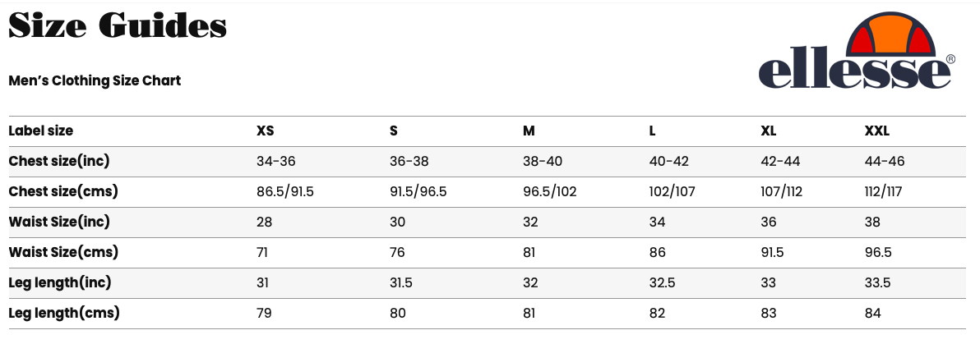Select the 36-38 chest size cell
This screenshot has width=980, height=344.
pos(409,161)
